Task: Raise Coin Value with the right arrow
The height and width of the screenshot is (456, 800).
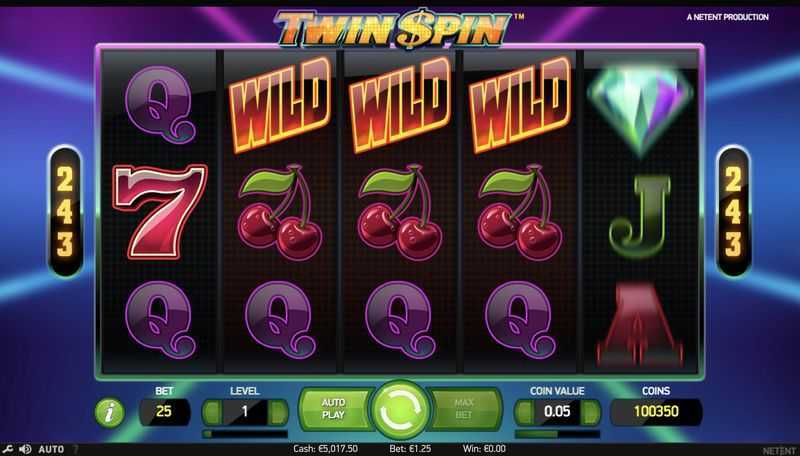Action: [x=591, y=412]
